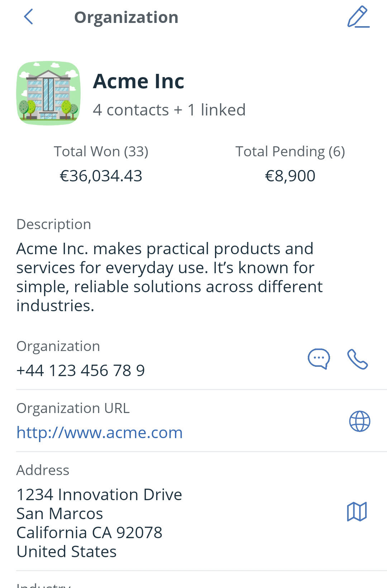The height and width of the screenshot is (588, 387).
Task: Show address on map icon
Action: 357,511
